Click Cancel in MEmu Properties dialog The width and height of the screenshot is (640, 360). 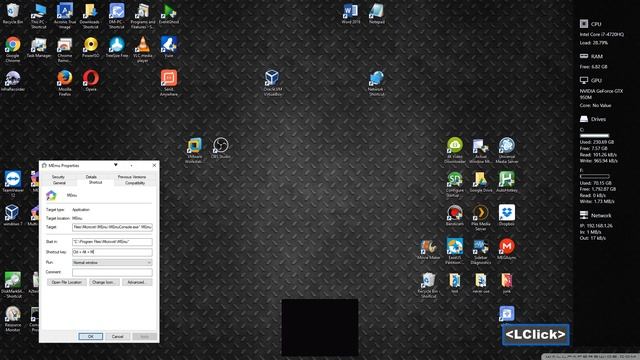coord(118,336)
